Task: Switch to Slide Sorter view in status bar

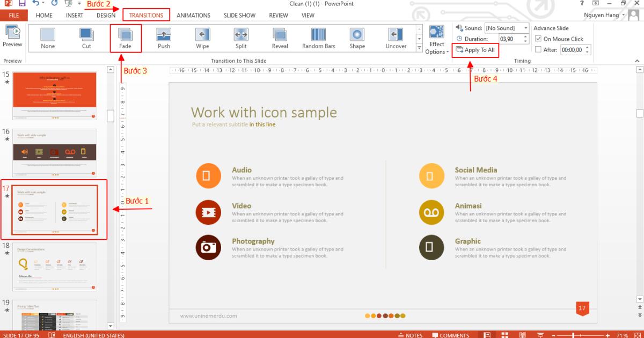Action: pyautogui.click(x=504, y=335)
